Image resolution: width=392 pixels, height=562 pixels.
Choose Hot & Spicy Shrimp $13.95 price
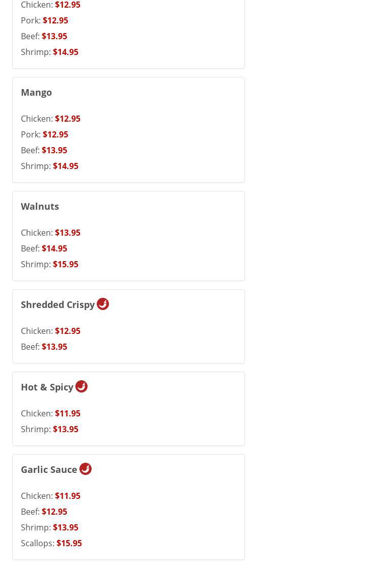65,429
